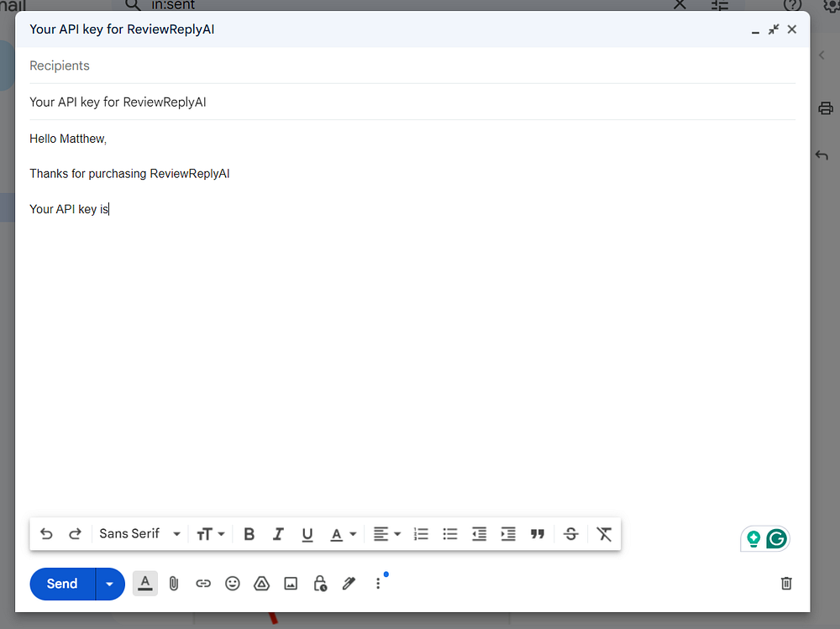840x629 pixels.
Task: Open Gmail support help icon
Action: tap(792, 5)
